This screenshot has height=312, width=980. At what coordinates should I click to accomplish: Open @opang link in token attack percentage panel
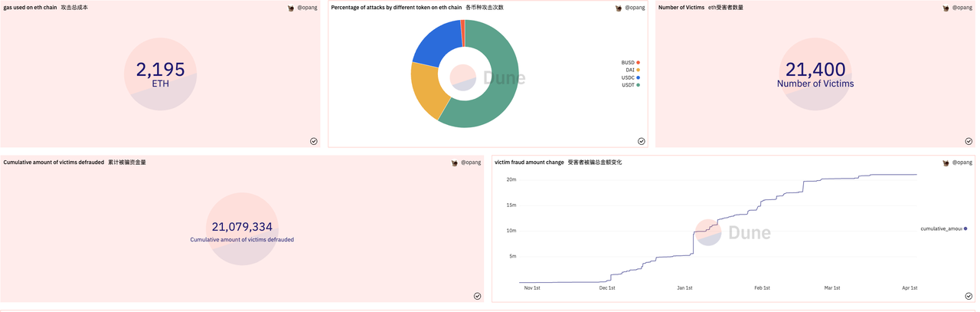(635, 8)
